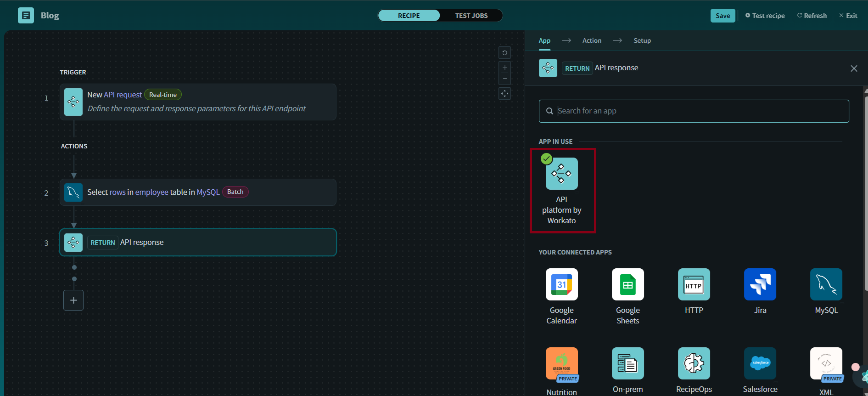
Task: Click the API platform icon in panel header
Action: pos(548,68)
